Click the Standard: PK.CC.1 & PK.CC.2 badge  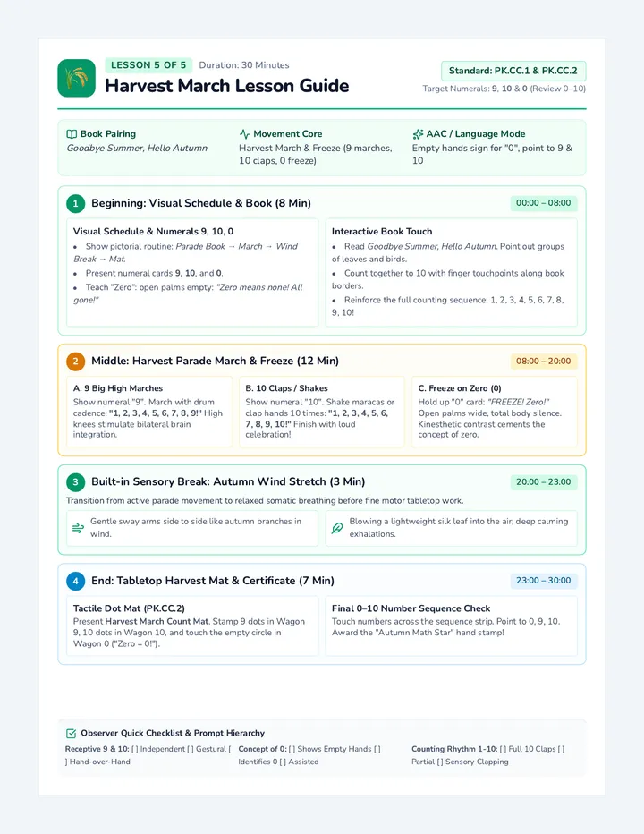point(513,71)
